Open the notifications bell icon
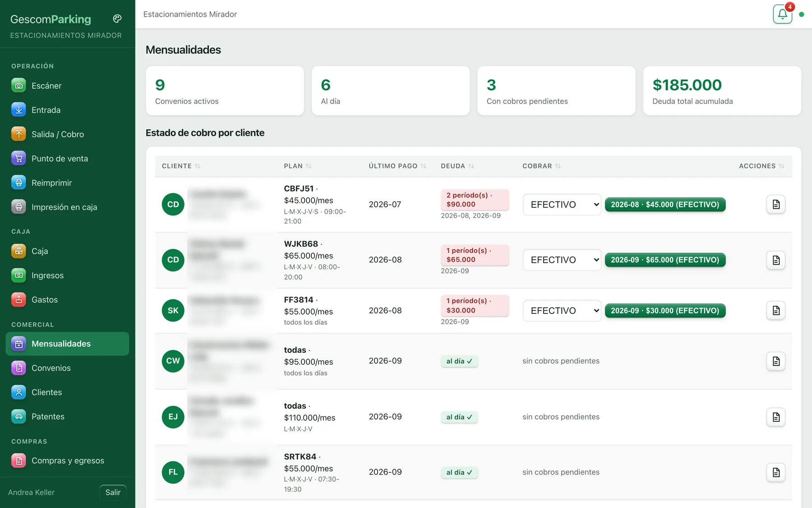This screenshot has width=812, height=508. pyautogui.click(x=782, y=14)
